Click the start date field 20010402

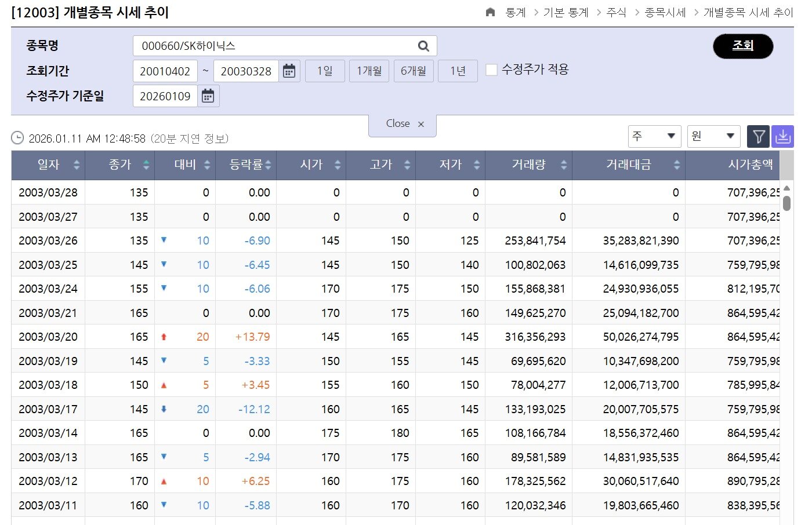(x=165, y=71)
